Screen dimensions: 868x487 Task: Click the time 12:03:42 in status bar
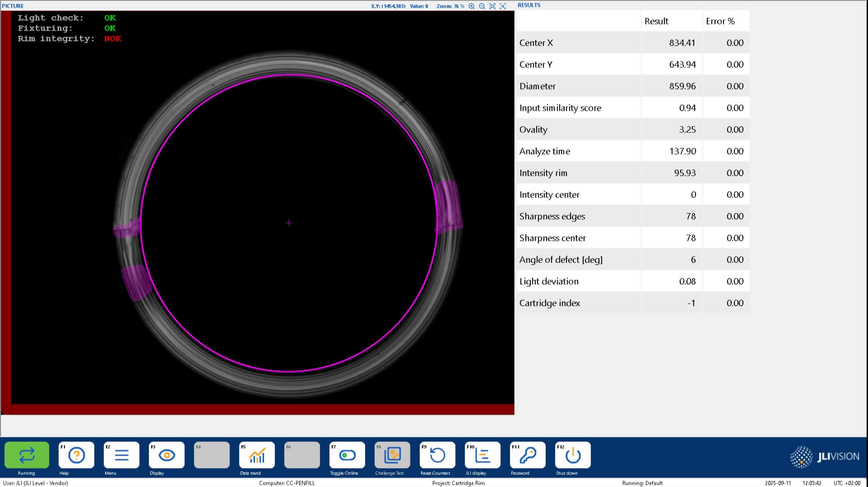coord(812,483)
